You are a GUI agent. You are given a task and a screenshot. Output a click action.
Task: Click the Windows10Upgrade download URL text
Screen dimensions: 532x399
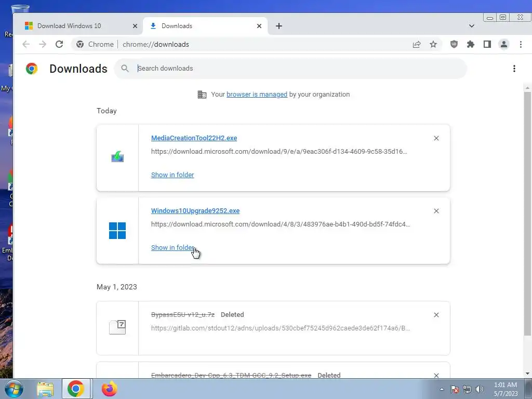[281, 224]
